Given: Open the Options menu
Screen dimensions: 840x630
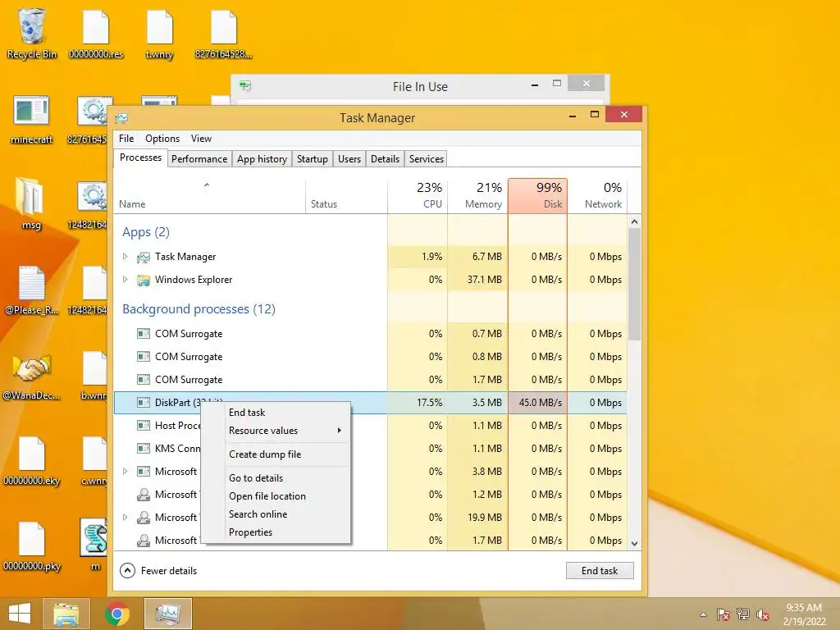Looking at the screenshot, I should point(162,139).
